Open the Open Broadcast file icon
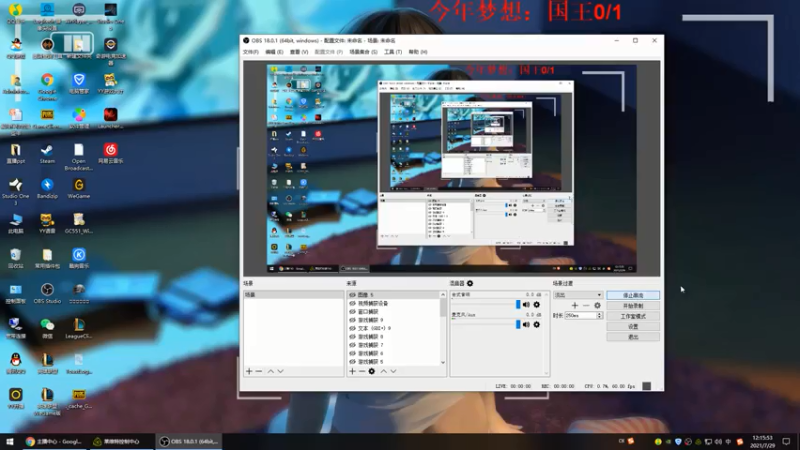The height and width of the screenshot is (450, 800). (79, 156)
